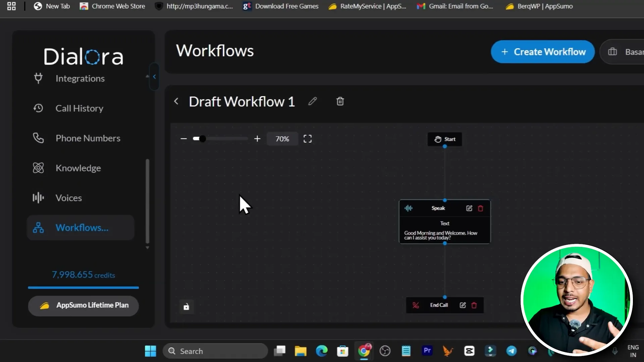The width and height of the screenshot is (644, 362).
Task: Click Create Workflow button
Action: pos(542,52)
